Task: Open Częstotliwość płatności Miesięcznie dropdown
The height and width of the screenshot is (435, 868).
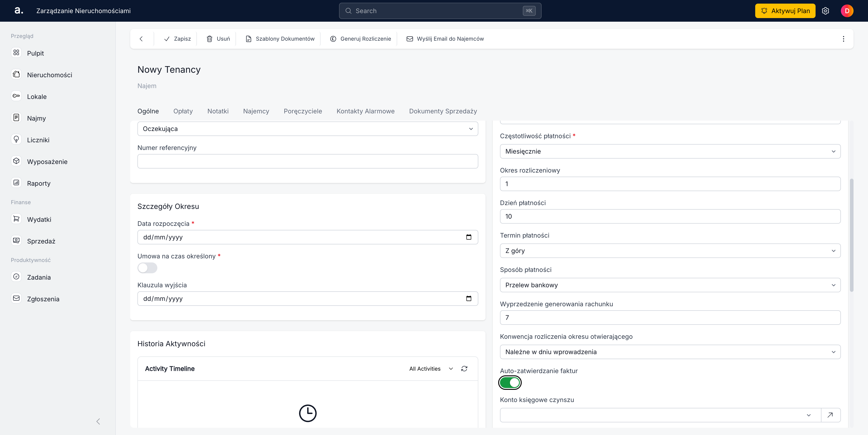Action: point(670,151)
